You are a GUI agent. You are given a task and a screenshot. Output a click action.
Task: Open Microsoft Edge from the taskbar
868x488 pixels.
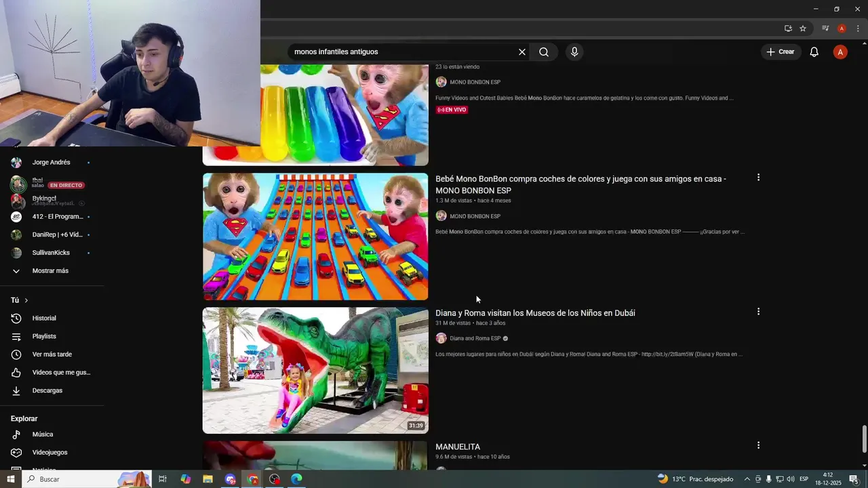pyautogui.click(x=296, y=479)
